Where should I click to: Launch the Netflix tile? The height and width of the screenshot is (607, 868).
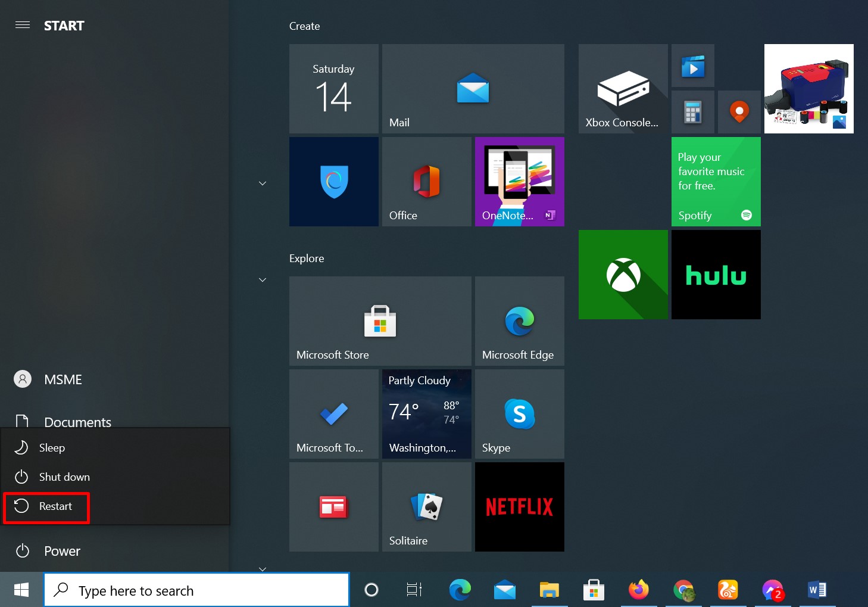click(x=519, y=506)
